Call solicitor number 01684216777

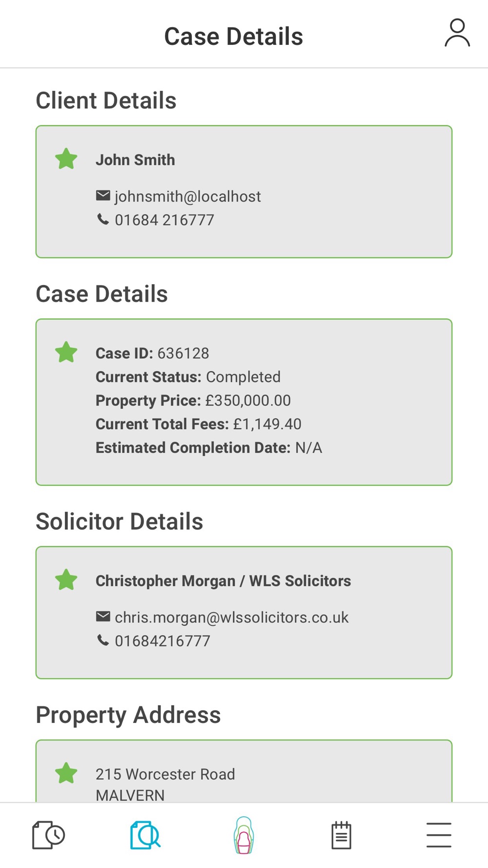[x=162, y=641]
